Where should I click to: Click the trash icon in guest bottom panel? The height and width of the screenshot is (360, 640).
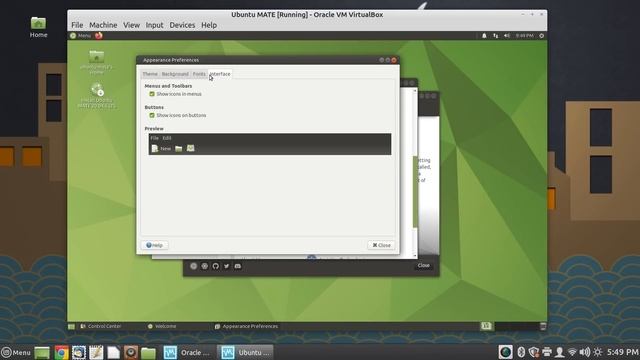543,326
